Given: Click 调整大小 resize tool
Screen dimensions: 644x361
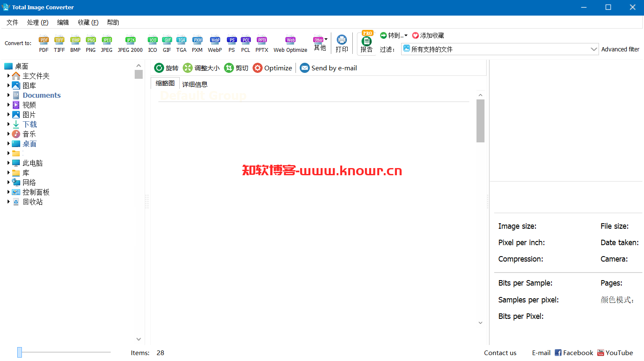Looking at the screenshot, I should tap(201, 68).
